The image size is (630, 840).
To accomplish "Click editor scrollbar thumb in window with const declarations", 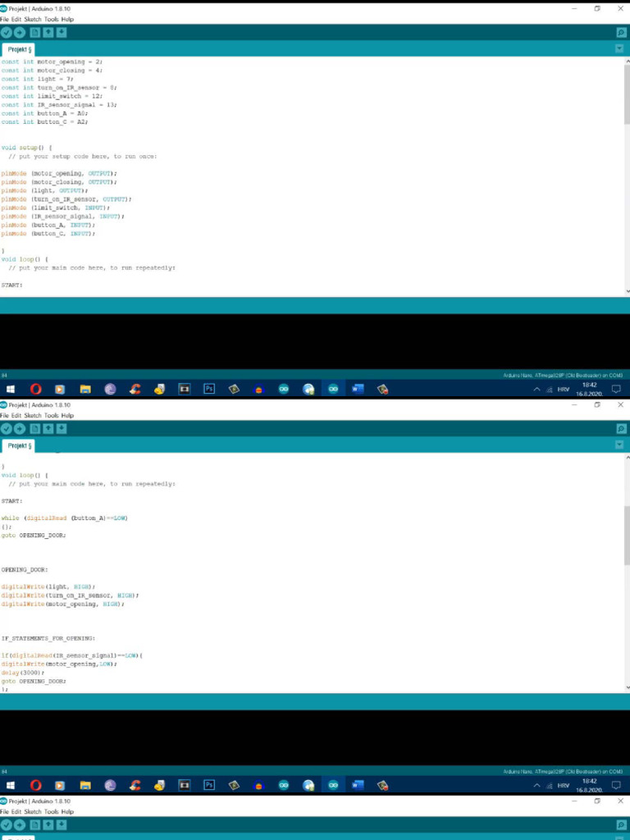I will coord(627,95).
